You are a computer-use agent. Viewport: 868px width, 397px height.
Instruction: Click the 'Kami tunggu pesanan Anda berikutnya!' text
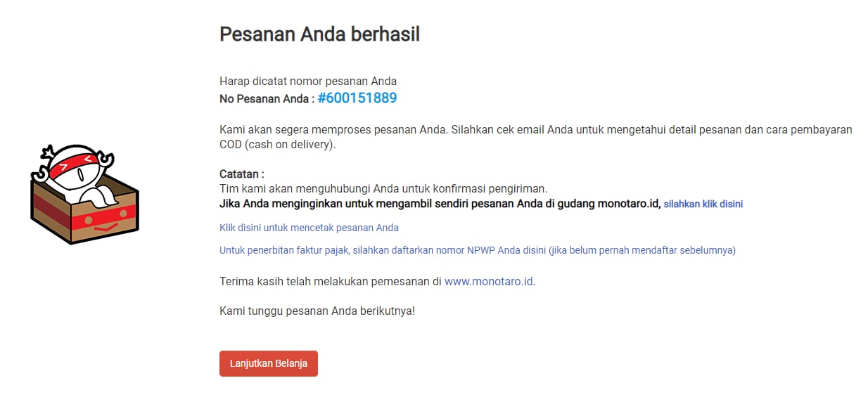coord(317,311)
